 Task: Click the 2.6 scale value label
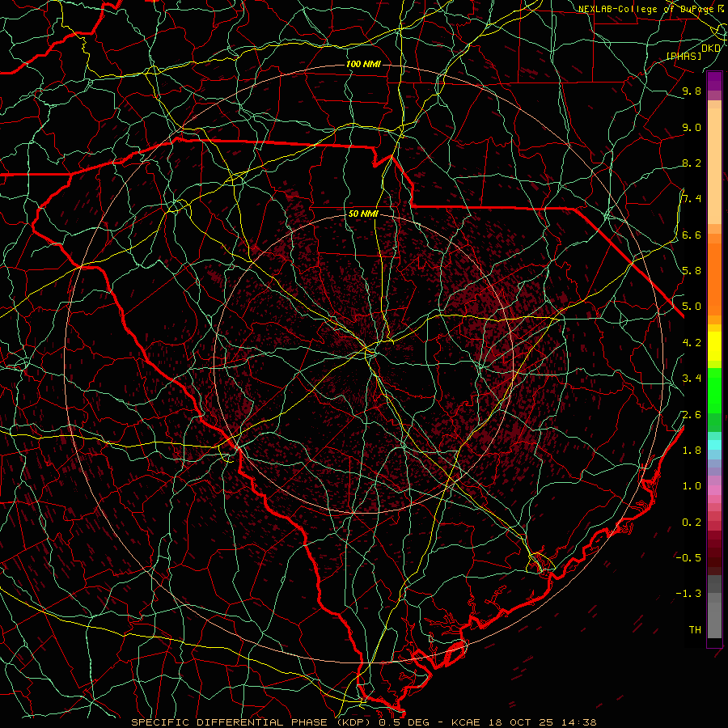click(x=692, y=415)
